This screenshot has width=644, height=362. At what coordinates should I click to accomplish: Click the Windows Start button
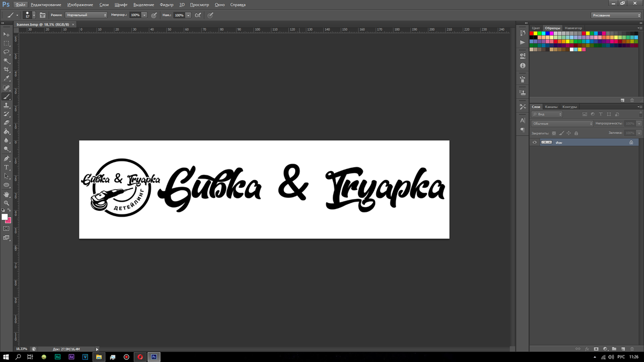tap(6, 356)
